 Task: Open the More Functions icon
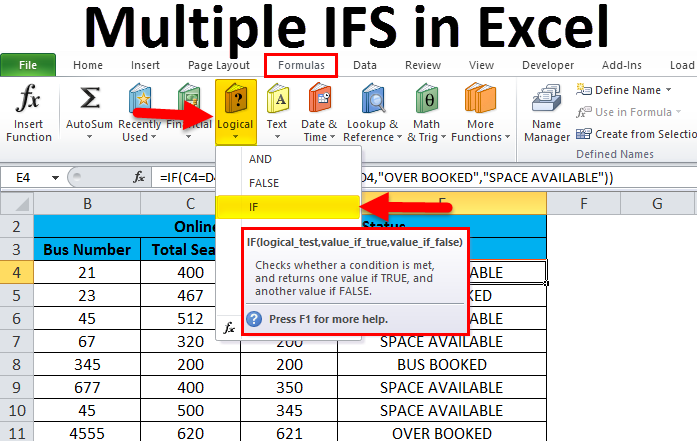(480, 98)
